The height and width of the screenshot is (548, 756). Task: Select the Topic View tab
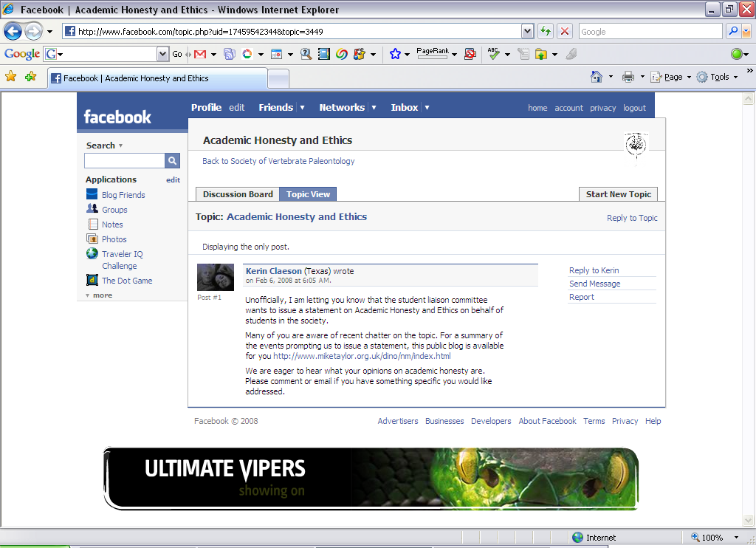[308, 194]
